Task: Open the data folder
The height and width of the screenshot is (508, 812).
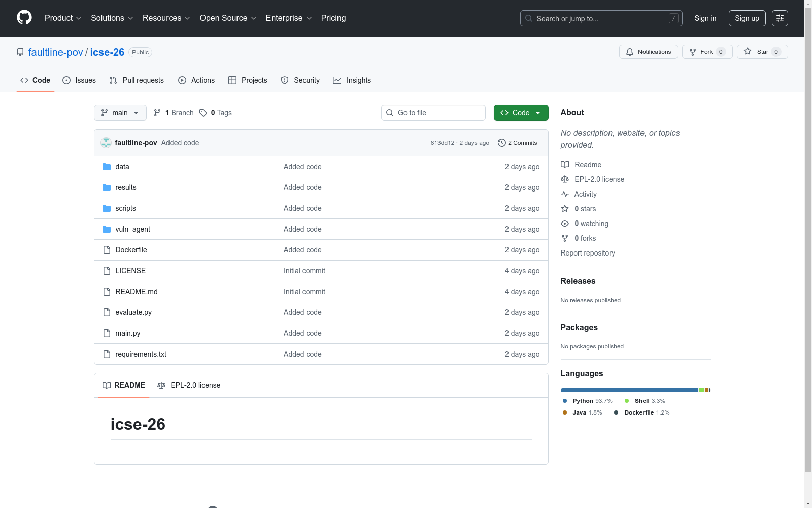Action: (122, 167)
